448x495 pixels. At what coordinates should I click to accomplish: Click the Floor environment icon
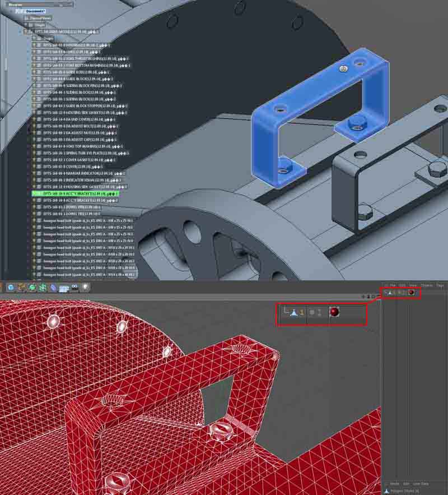(x=64, y=288)
